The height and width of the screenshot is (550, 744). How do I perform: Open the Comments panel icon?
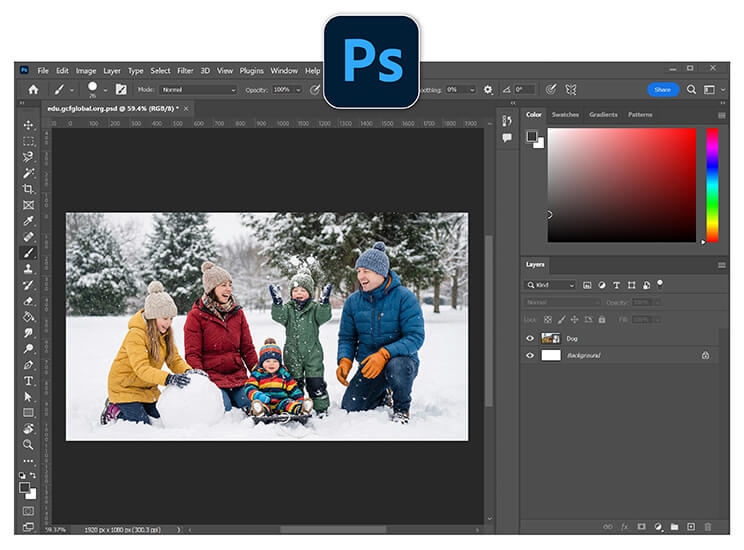click(507, 138)
